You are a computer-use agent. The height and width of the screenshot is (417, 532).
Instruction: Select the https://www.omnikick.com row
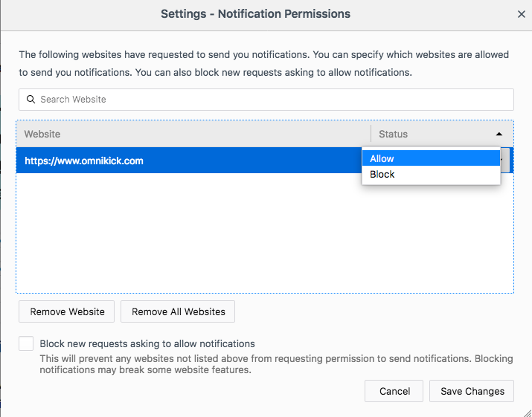coord(186,161)
